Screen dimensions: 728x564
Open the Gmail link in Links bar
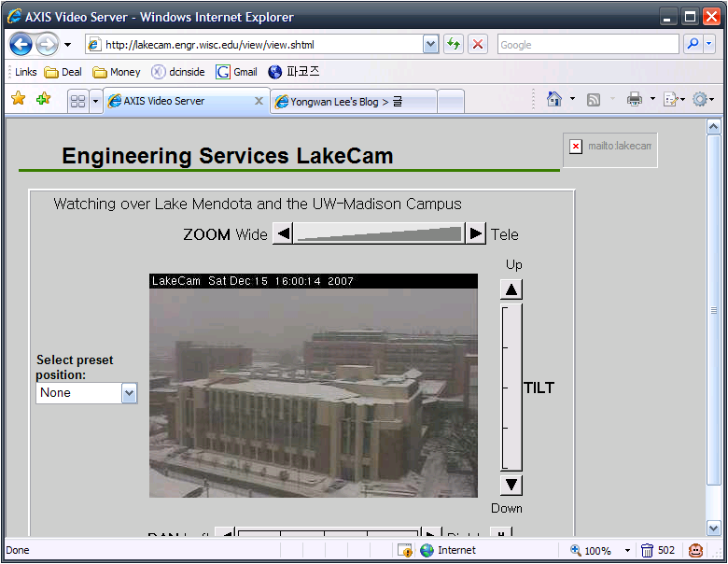[236, 72]
